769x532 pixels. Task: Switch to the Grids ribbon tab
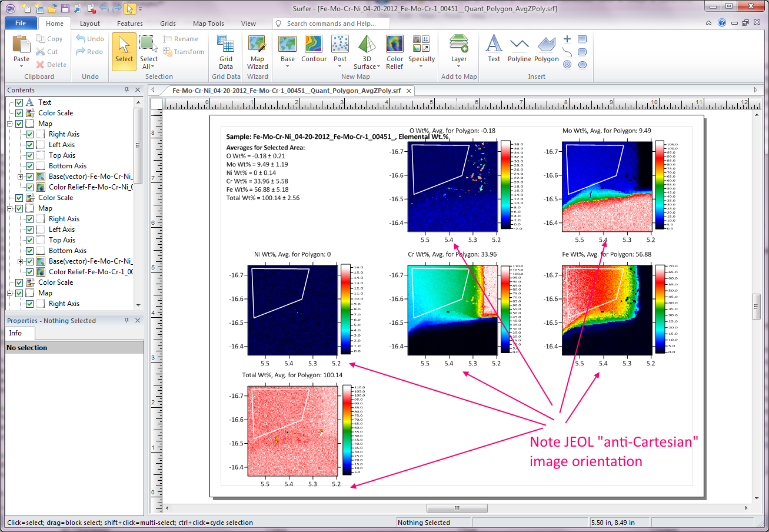tap(168, 24)
